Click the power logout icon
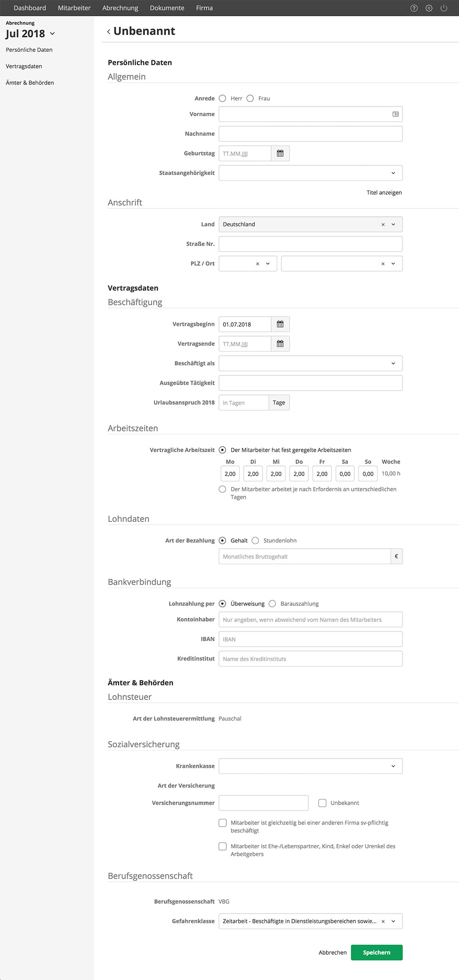 coord(444,8)
